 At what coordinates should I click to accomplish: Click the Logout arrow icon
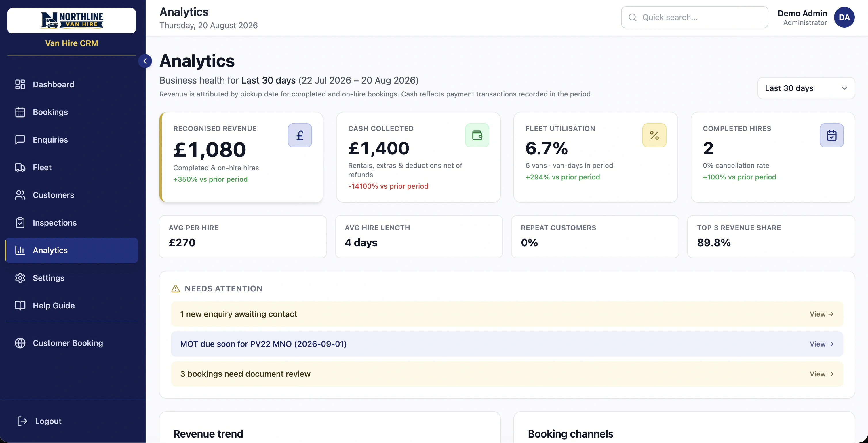tap(22, 421)
